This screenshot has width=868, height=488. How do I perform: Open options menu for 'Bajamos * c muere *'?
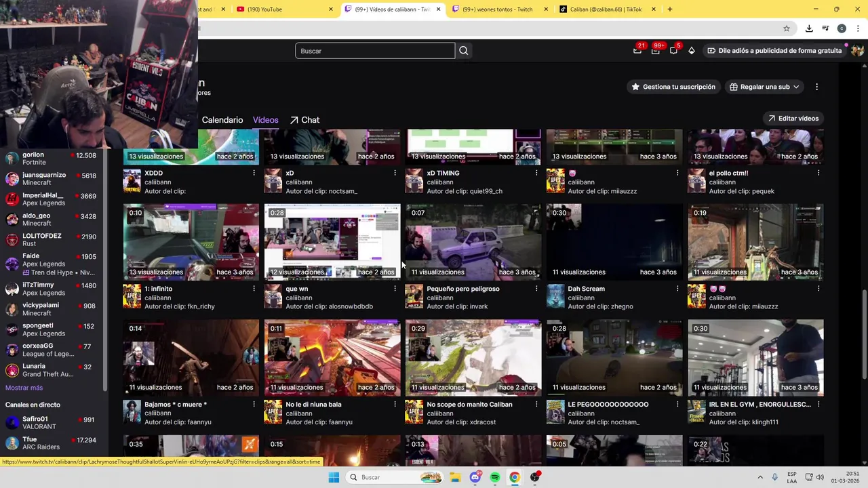point(254,404)
